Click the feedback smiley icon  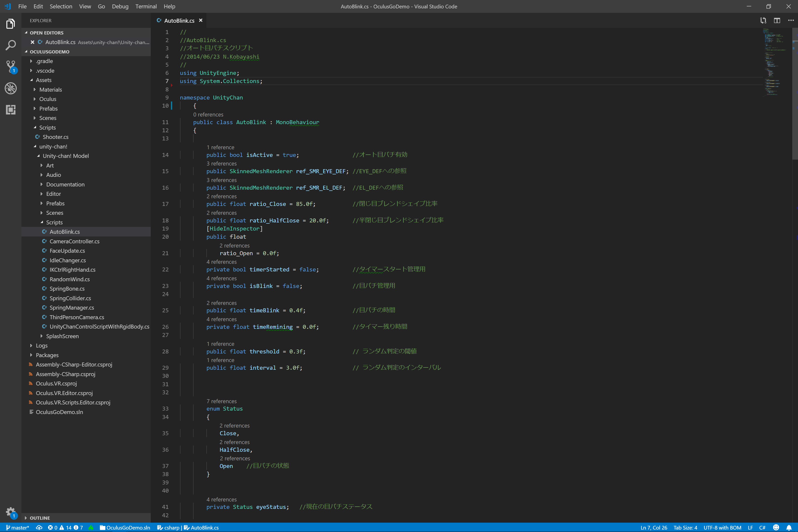776,528
